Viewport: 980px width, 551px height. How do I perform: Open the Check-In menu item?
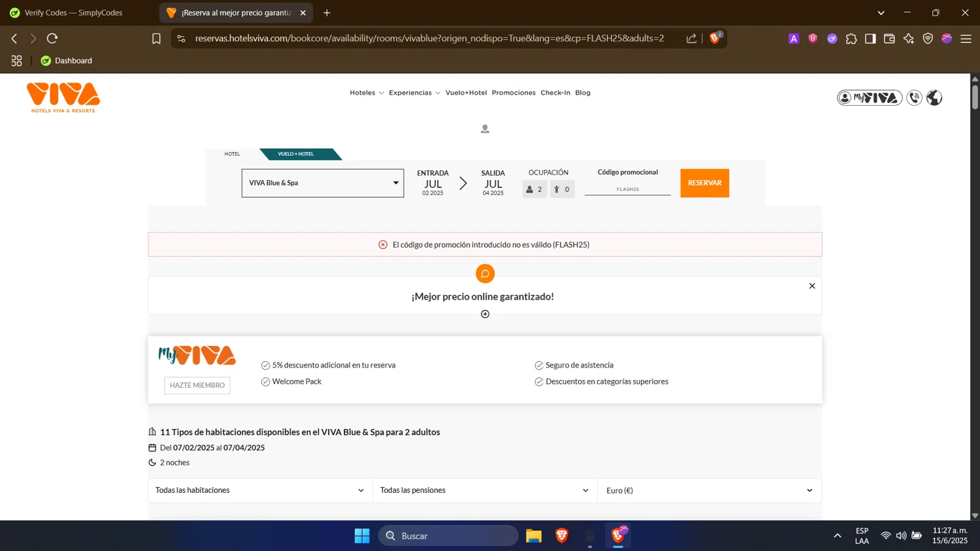click(555, 93)
